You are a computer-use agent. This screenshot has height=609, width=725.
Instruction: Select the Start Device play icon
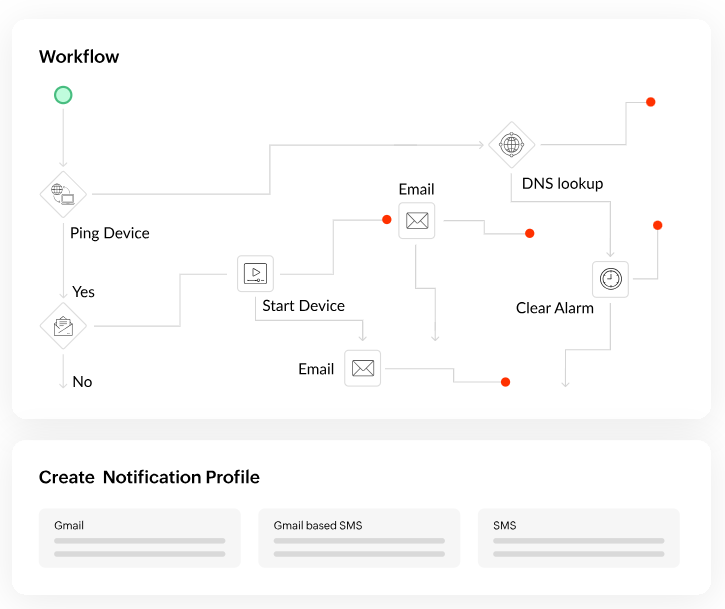pyautogui.click(x=255, y=272)
